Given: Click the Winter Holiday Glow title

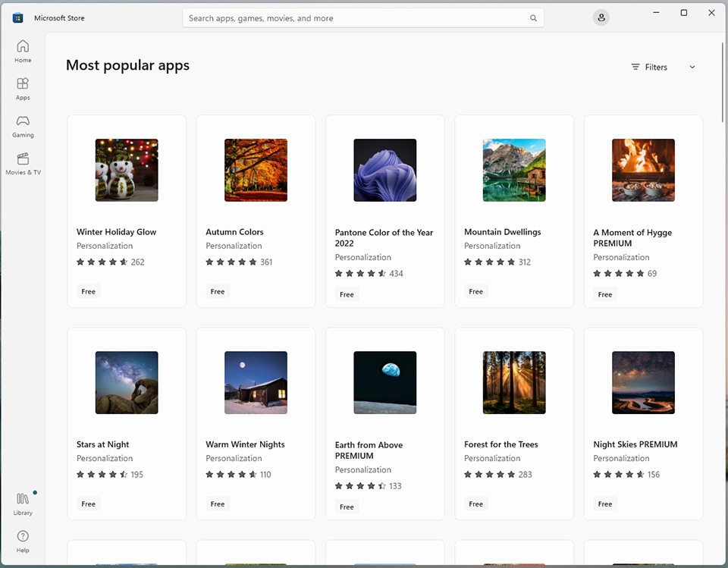Looking at the screenshot, I should (x=116, y=232).
